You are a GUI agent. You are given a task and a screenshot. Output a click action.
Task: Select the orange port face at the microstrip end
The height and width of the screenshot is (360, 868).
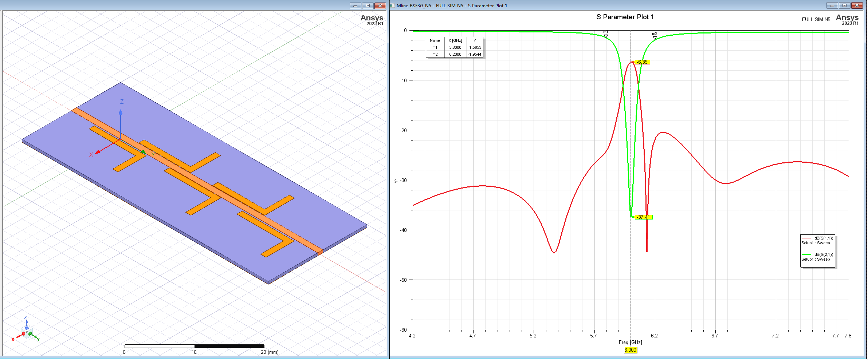[320, 252]
